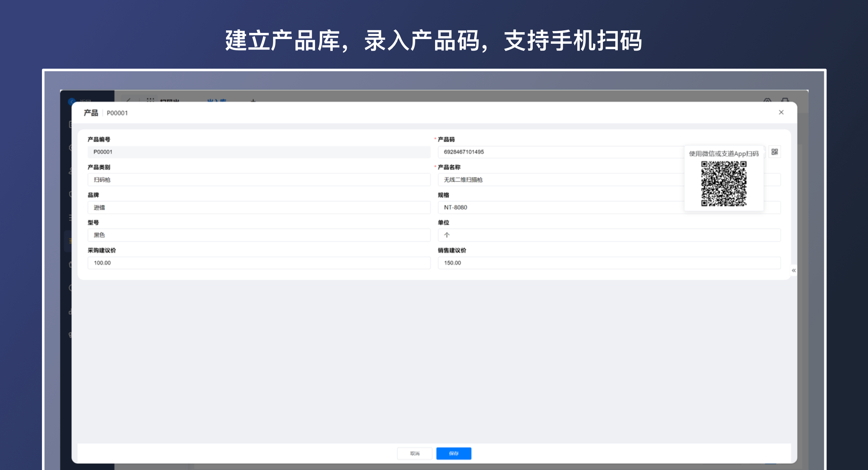Click the 取消 cancel button
The width and height of the screenshot is (868, 470).
click(x=414, y=453)
